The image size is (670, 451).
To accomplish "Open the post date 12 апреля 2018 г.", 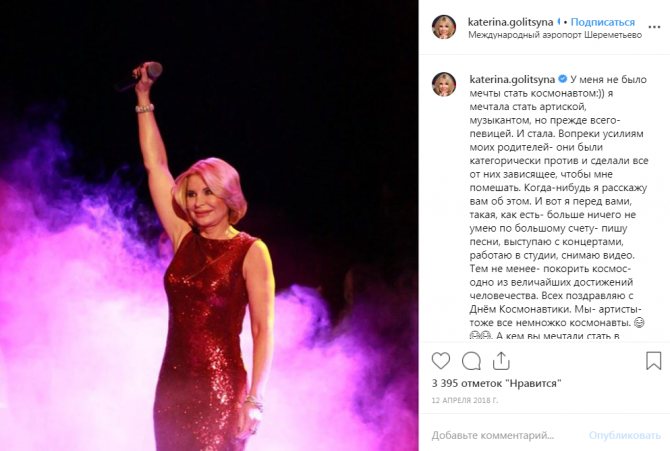I will pos(464,401).
